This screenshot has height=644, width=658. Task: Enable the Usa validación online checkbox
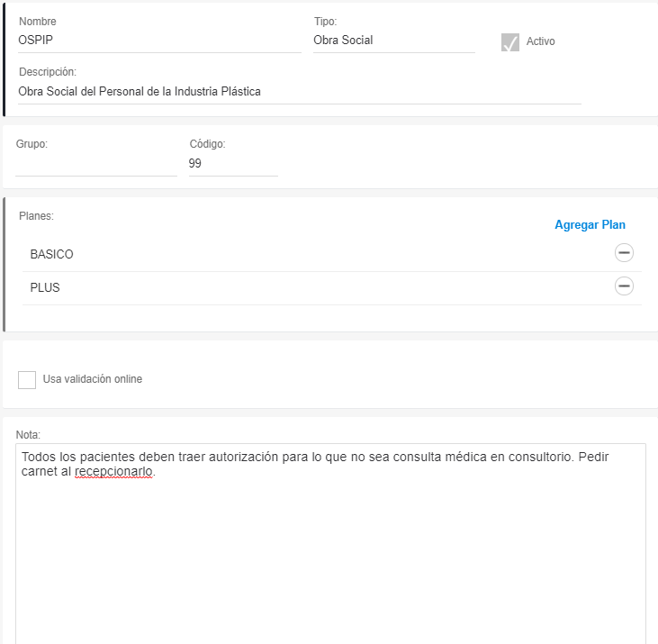click(x=27, y=379)
